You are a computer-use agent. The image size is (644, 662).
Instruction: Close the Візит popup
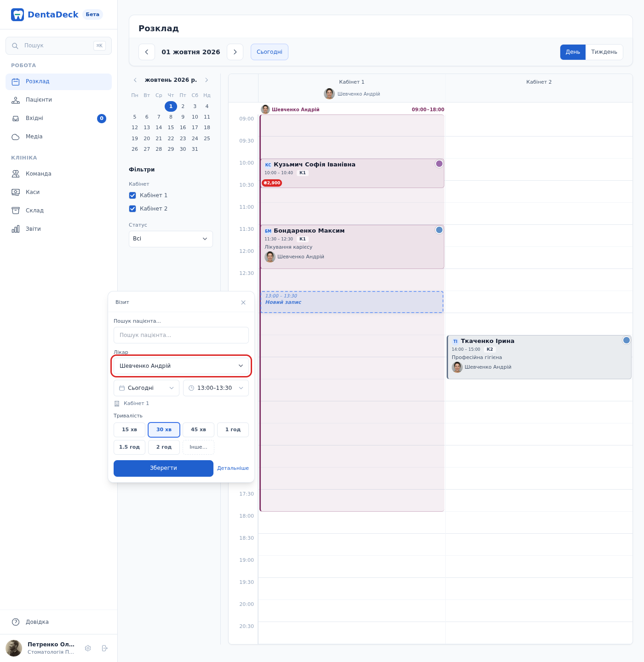coord(243,302)
